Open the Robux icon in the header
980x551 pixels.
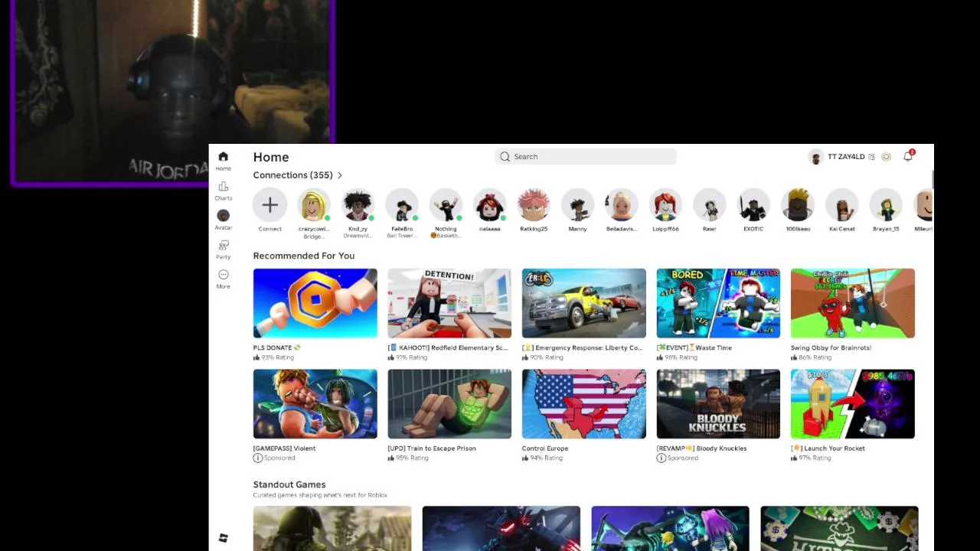coord(886,157)
